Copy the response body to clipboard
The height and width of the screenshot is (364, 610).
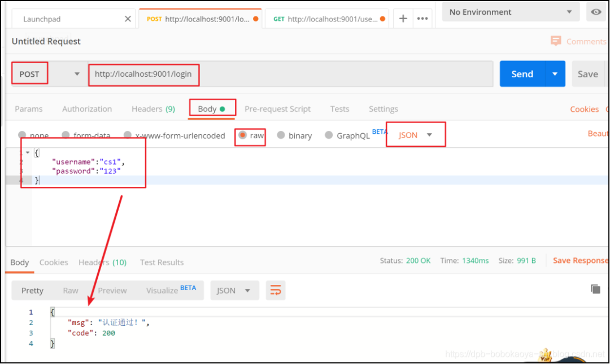click(x=595, y=288)
